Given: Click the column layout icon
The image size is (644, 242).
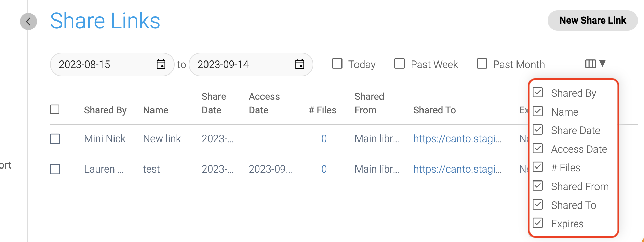Looking at the screenshot, I should pos(590,64).
